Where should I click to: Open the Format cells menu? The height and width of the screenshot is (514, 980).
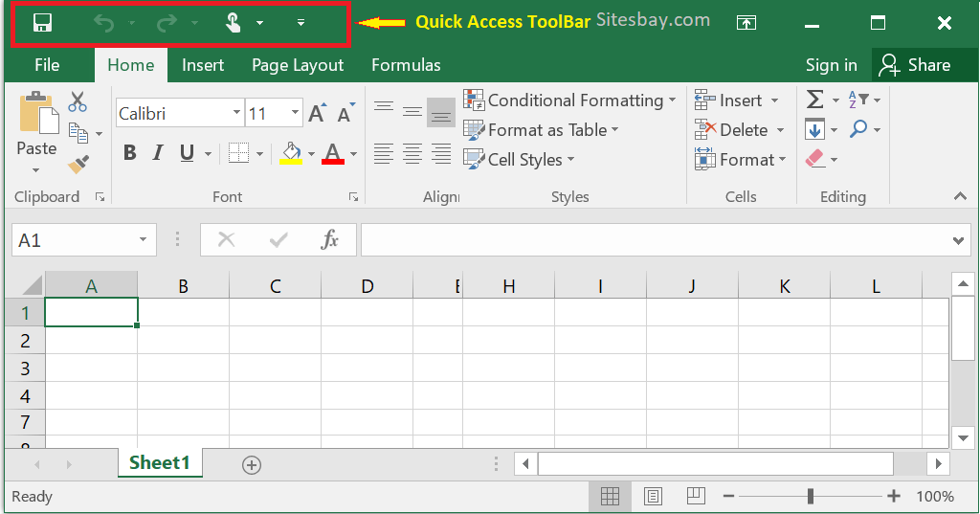(741, 160)
